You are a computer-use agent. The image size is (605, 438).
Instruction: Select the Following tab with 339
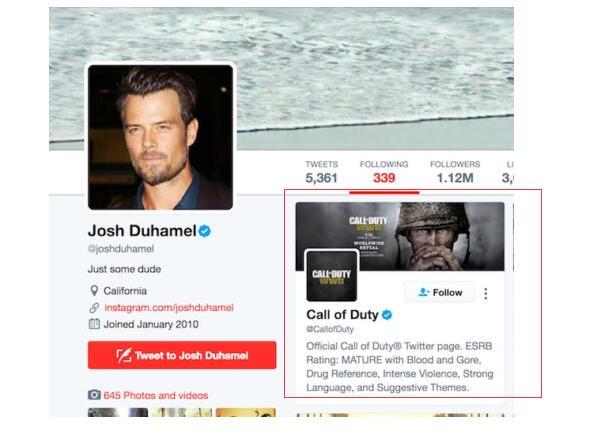click(x=384, y=172)
